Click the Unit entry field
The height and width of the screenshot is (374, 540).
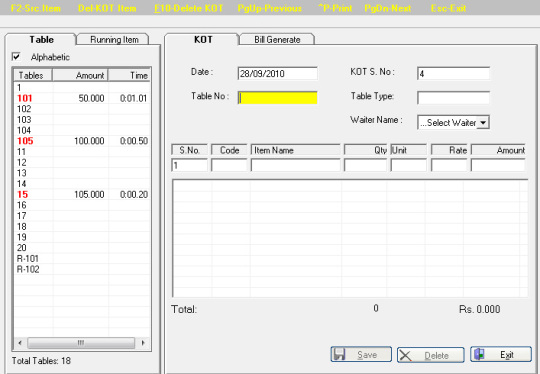coord(408,165)
